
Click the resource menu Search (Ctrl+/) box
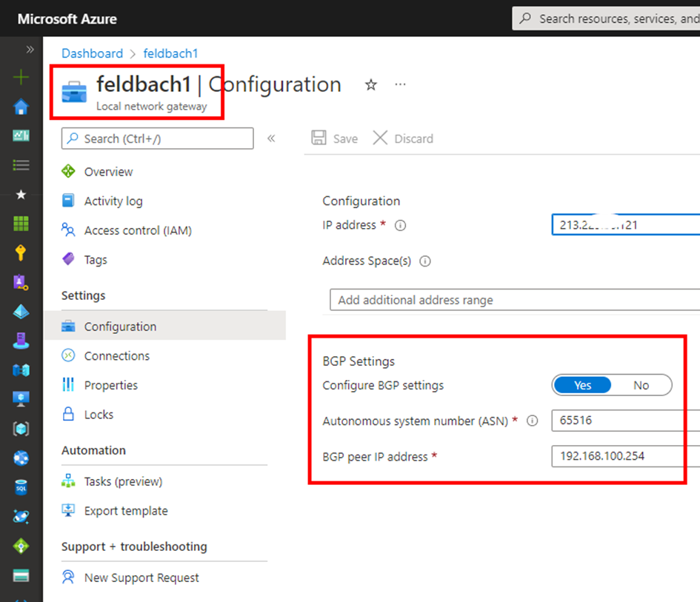coord(158,138)
